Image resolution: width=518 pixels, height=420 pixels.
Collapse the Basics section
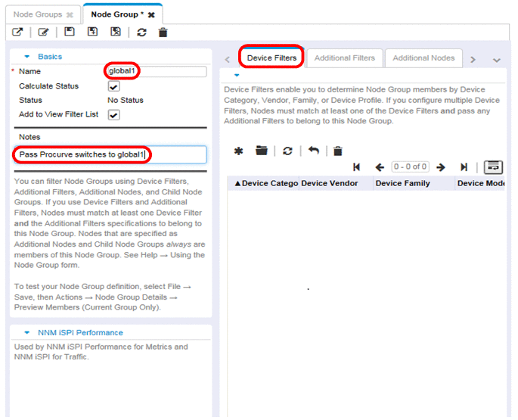[28, 57]
